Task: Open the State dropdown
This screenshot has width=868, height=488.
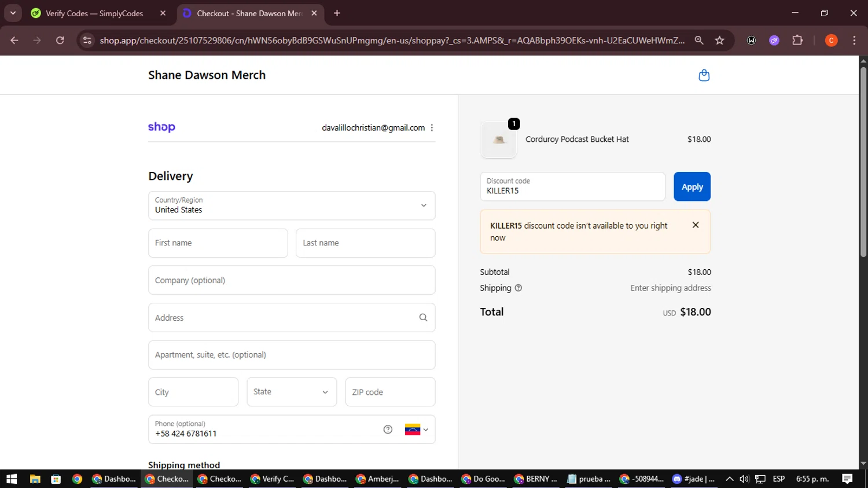Action: [x=292, y=392]
